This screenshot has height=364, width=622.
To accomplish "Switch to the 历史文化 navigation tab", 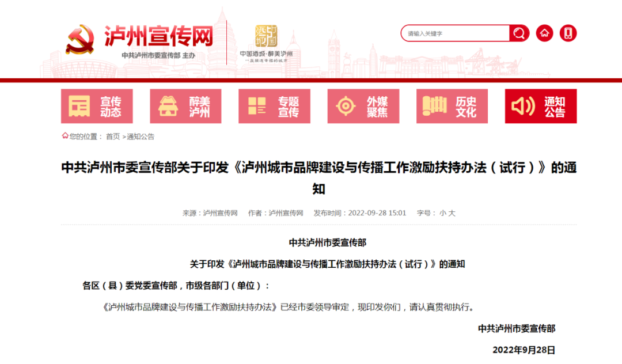I will tap(466, 107).
